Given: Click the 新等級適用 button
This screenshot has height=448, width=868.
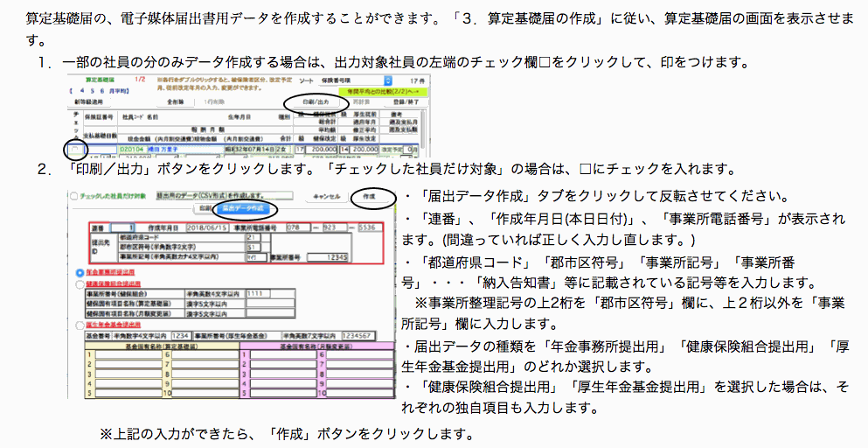Looking at the screenshot, I should [x=88, y=101].
